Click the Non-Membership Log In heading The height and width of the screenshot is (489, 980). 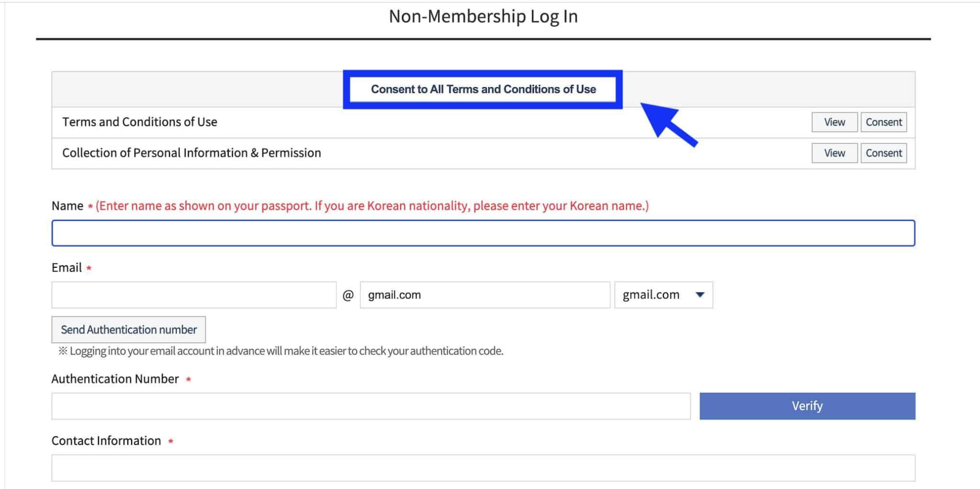pos(483,17)
